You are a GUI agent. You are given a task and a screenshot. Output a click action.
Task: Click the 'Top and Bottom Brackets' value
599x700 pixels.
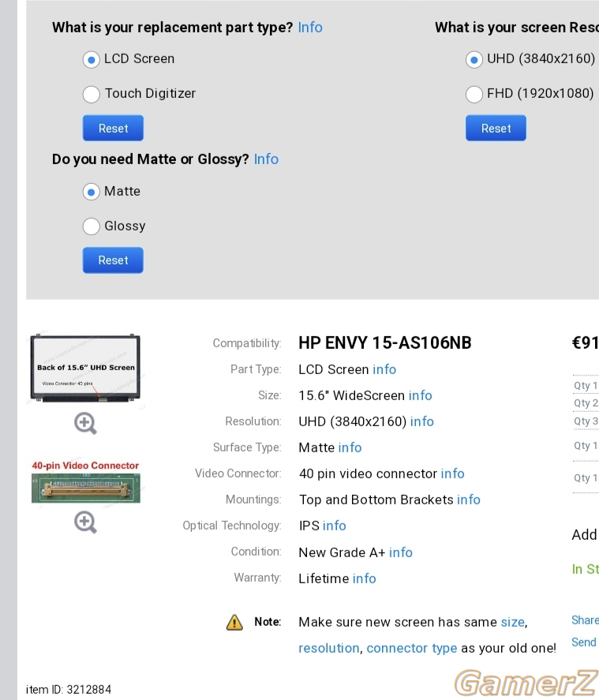376,500
